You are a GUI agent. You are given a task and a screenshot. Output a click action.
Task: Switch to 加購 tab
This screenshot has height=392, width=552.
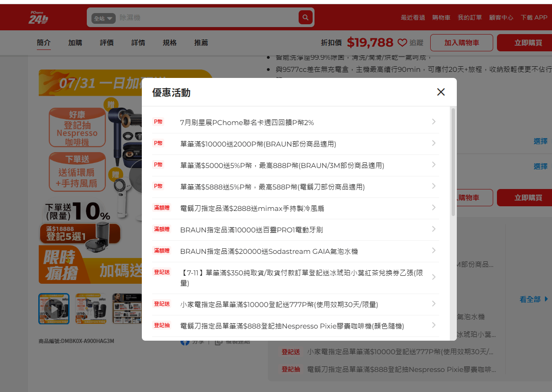coord(75,42)
